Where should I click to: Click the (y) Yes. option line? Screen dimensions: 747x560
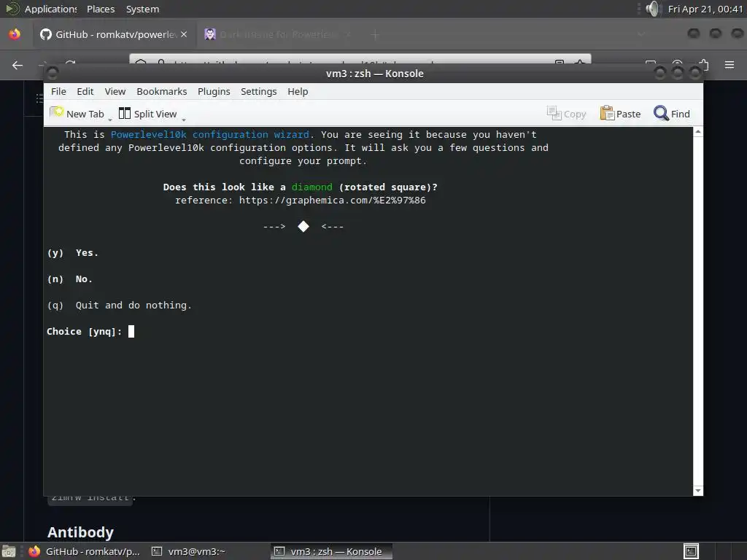tap(73, 253)
